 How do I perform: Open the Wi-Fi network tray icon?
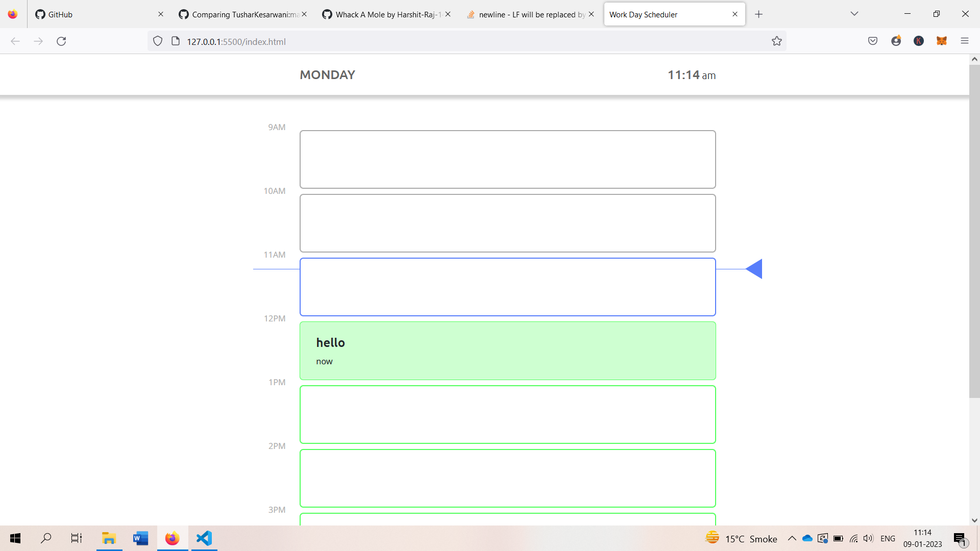pos(853,538)
